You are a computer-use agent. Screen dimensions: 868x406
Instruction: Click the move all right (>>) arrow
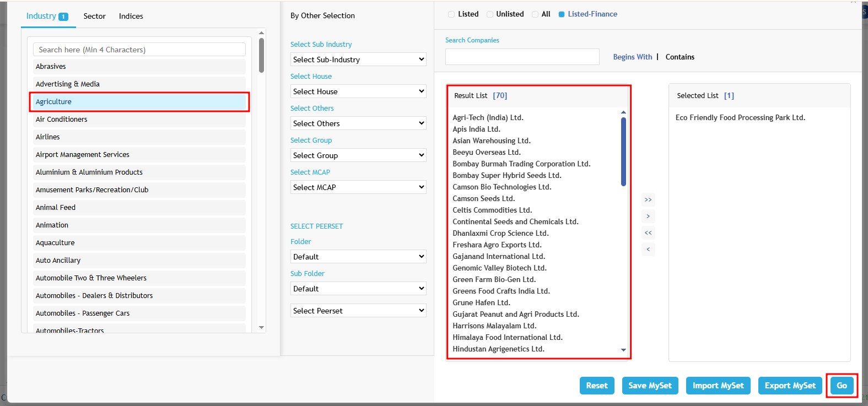(648, 200)
